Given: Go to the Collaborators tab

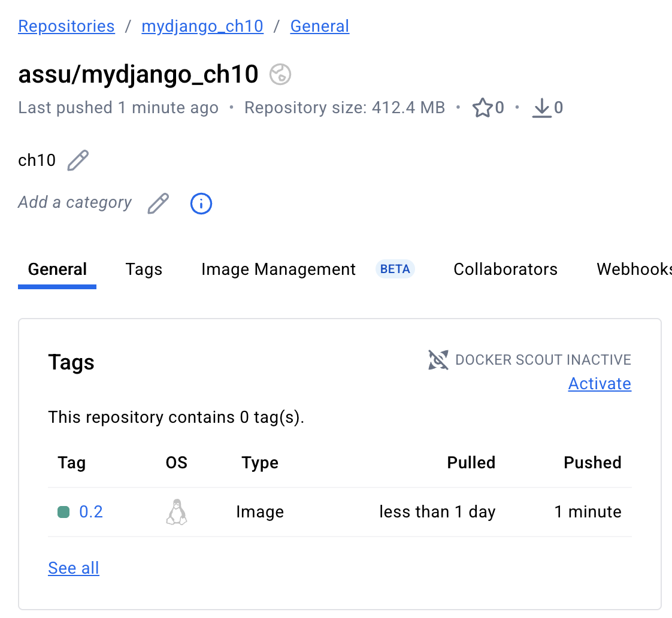Looking at the screenshot, I should pos(505,269).
